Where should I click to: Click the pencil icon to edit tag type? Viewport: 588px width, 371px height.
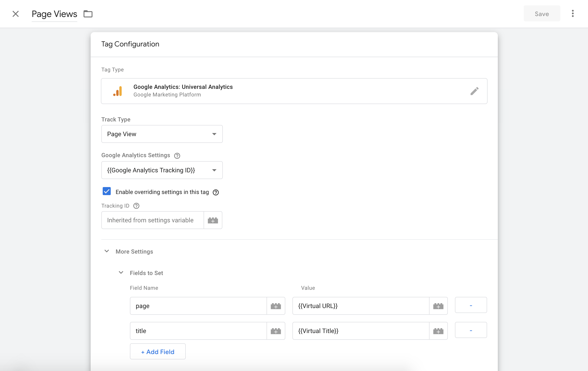coord(474,91)
